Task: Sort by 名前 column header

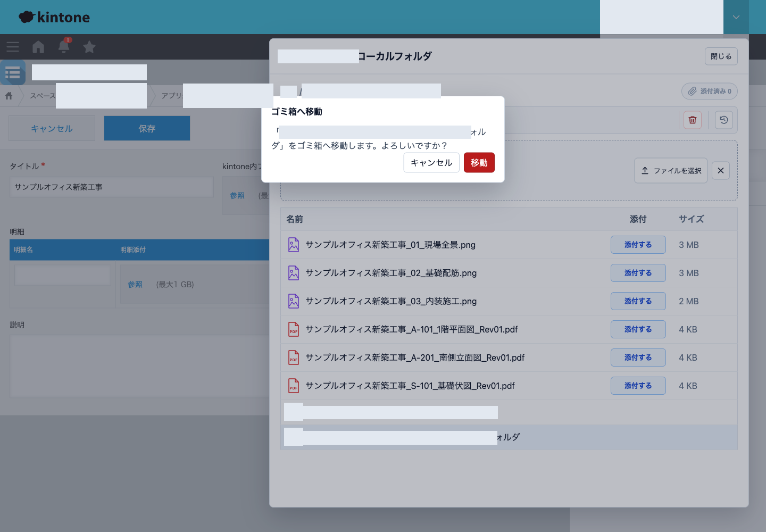Action: click(295, 219)
